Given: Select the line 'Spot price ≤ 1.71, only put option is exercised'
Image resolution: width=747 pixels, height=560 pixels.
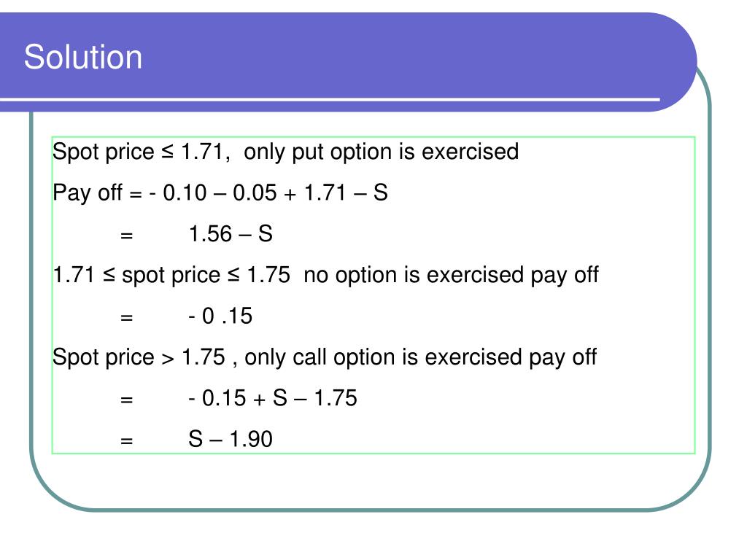Looking at the screenshot, I should (x=285, y=152).
